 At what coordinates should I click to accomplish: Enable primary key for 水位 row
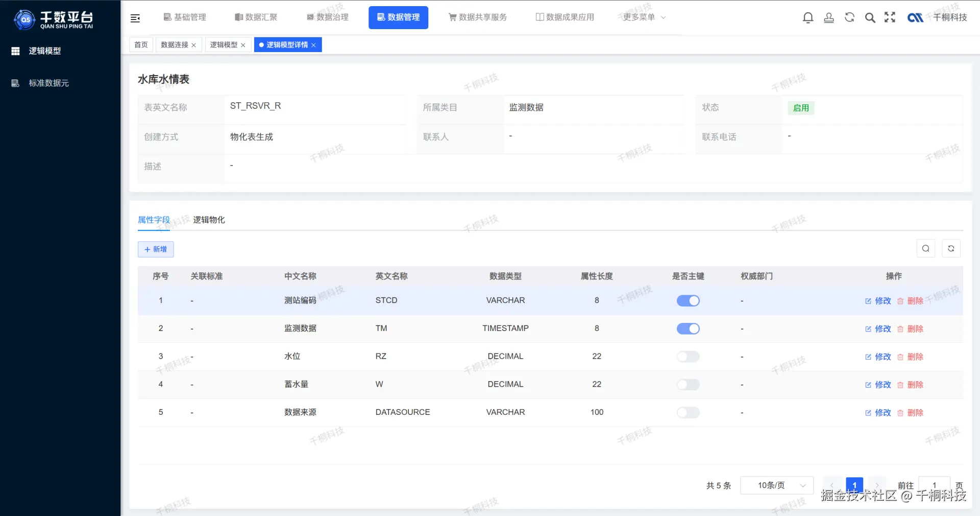(x=688, y=357)
